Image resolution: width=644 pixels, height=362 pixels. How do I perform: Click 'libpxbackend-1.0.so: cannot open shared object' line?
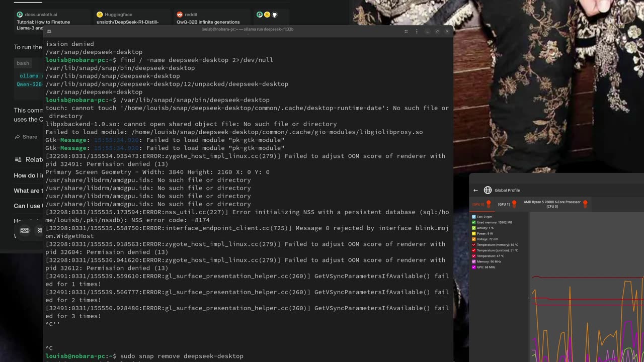[191, 124]
